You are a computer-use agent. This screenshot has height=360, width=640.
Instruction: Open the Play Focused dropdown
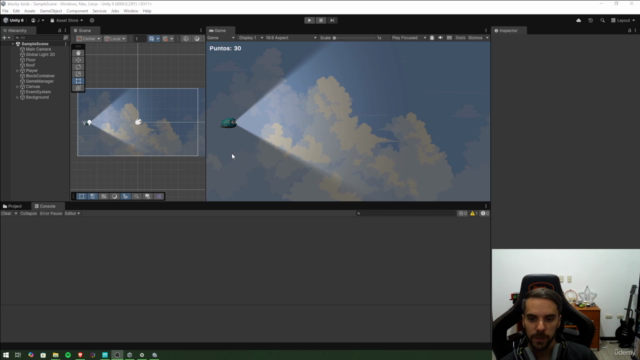click(x=409, y=38)
